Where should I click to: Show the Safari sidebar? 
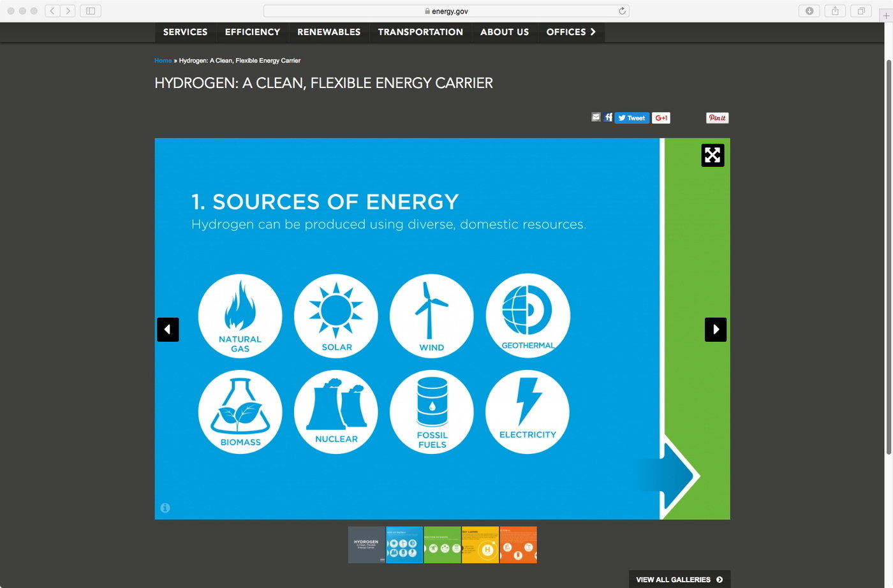click(x=89, y=10)
